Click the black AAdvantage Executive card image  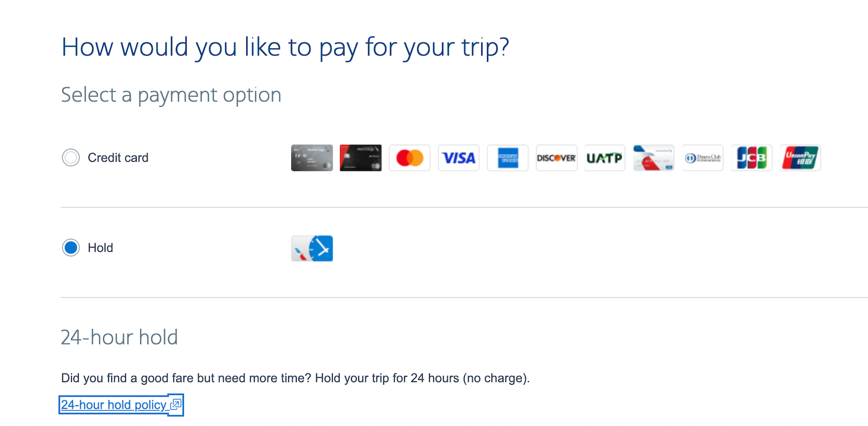[360, 157]
